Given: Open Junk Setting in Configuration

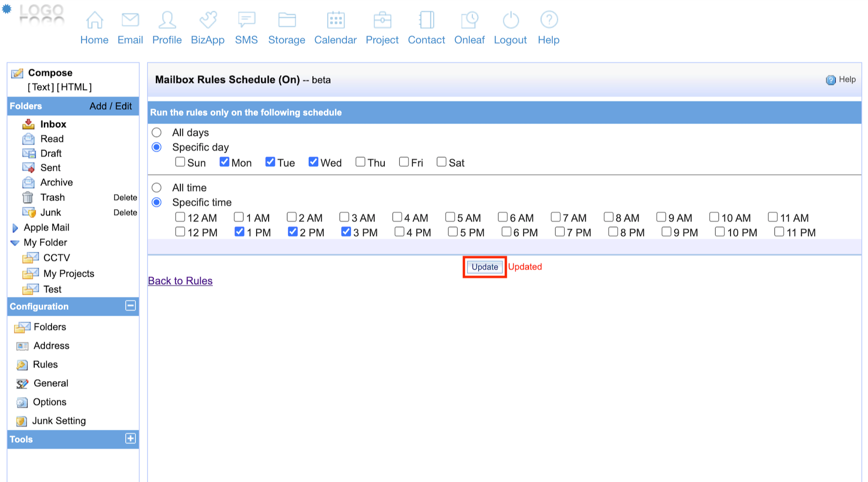Looking at the screenshot, I should [59, 421].
